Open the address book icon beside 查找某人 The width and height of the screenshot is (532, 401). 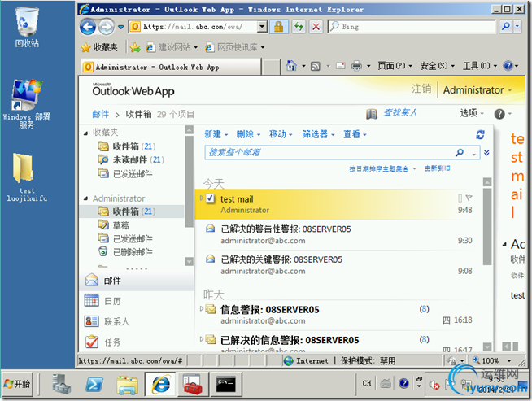372,114
